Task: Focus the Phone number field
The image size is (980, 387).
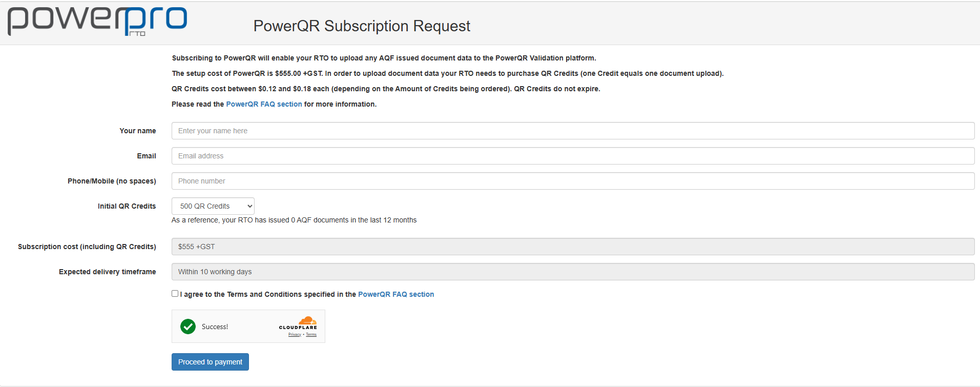Action: click(x=573, y=181)
